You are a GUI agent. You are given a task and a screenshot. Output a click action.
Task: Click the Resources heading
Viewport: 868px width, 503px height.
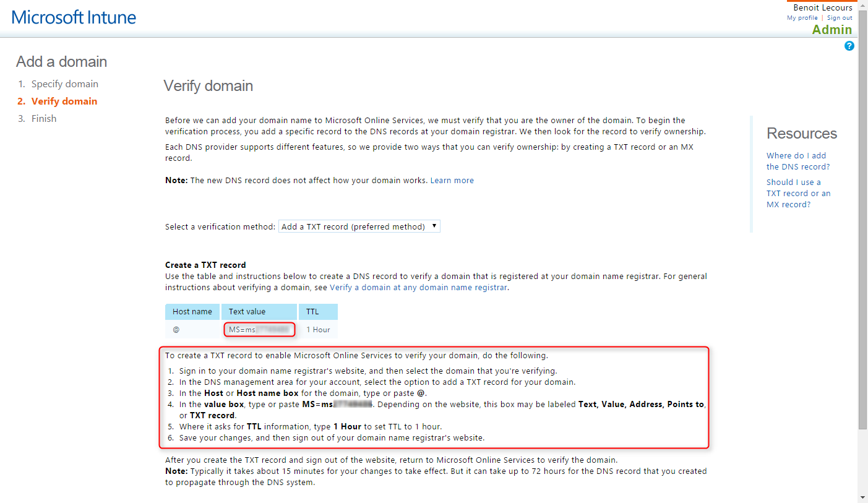tap(802, 134)
